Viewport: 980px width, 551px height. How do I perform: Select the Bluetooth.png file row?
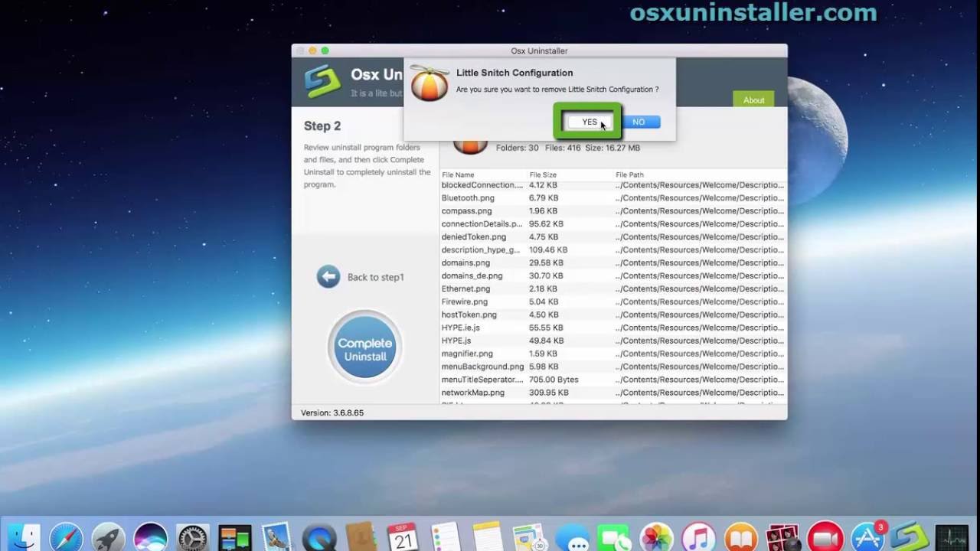[613, 198]
